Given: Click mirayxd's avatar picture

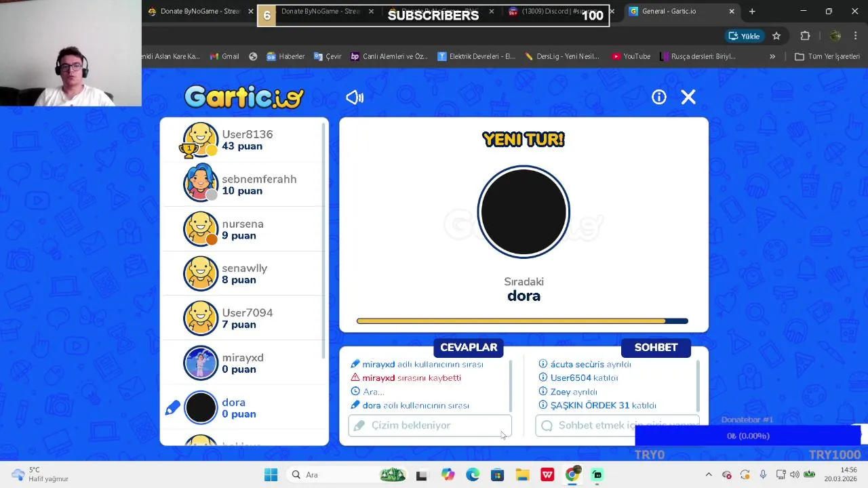Looking at the screenshot, I should 201,363.
